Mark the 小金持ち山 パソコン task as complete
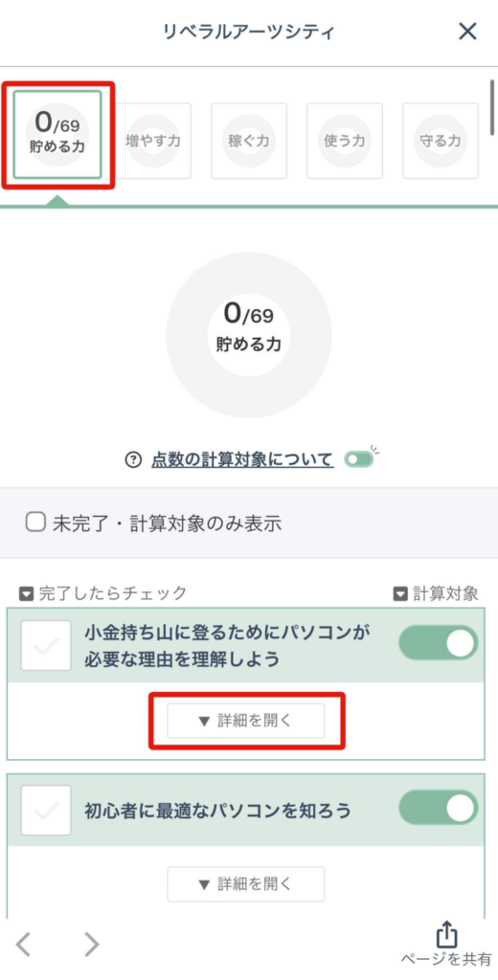The height and width of the screenshot is (980, 498). click(x=46, y=646)
